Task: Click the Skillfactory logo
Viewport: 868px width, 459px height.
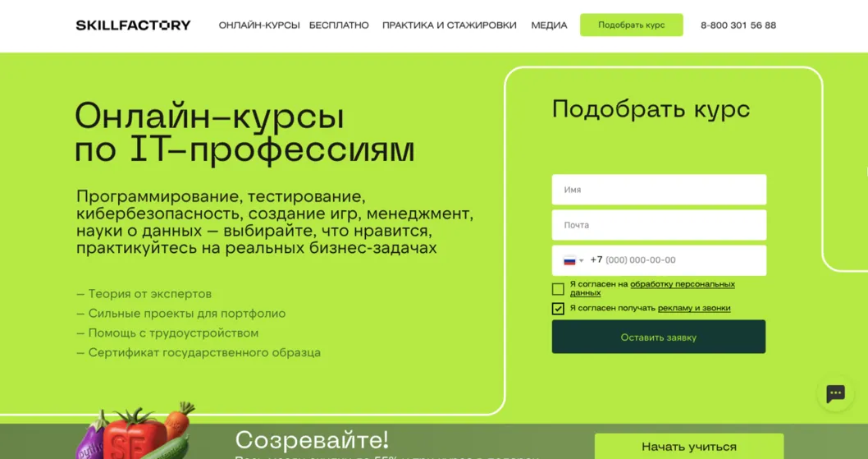Action: (133, 25)
